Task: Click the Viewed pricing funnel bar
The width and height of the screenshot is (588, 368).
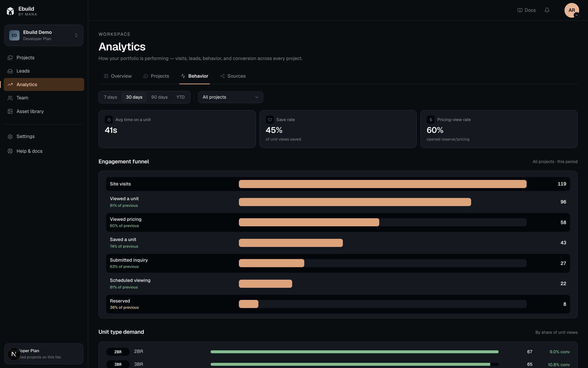Action: (309, 222)
